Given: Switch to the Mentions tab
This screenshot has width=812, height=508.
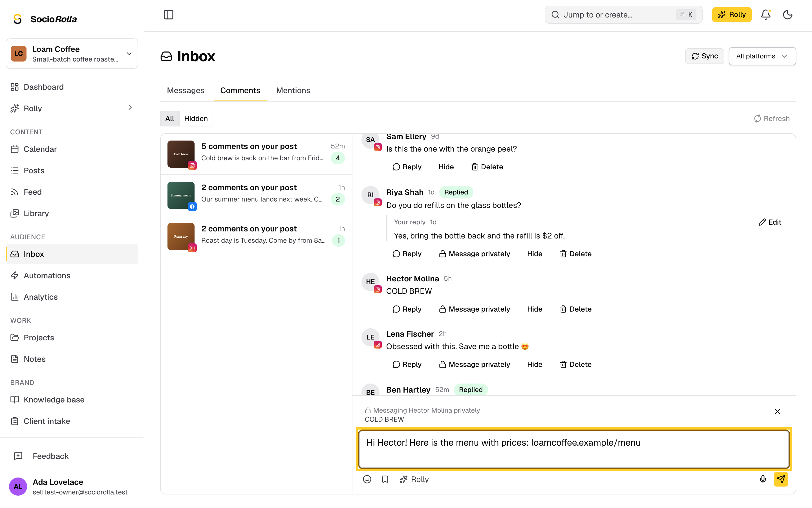Looking at the screenshot, I should tap(293, 90).
